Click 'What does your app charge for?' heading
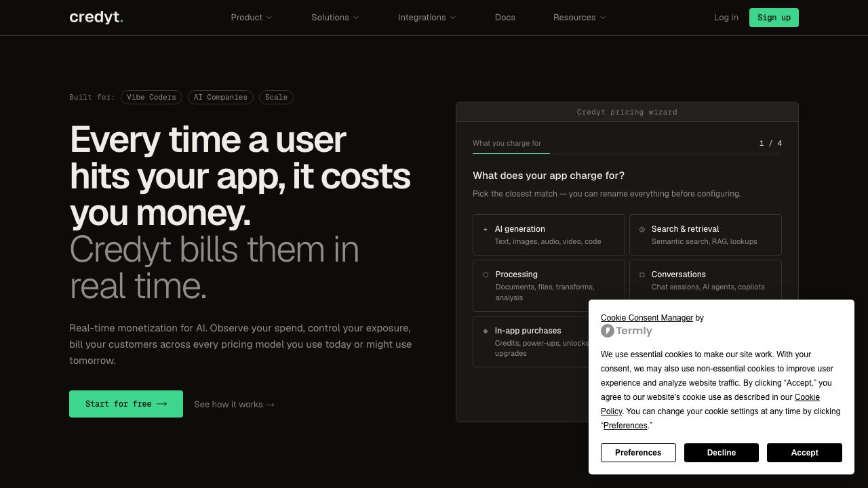The image size is (868, 488). 549,176
